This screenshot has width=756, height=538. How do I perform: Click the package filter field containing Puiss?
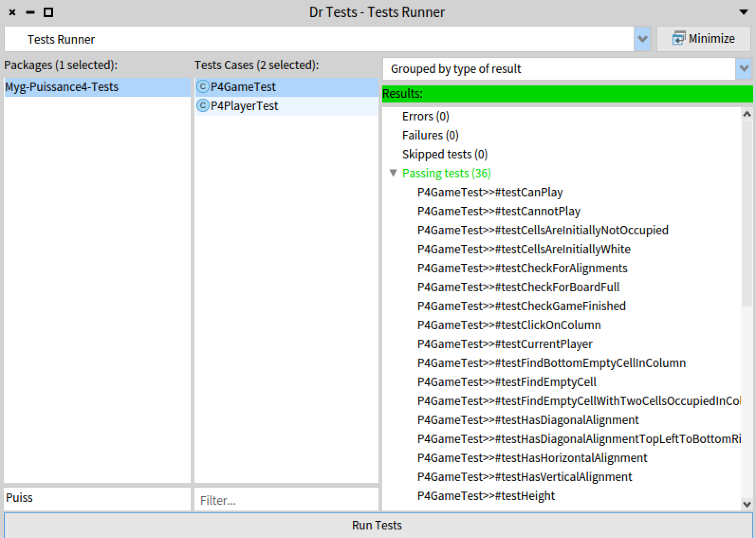[x=97, y=498]
